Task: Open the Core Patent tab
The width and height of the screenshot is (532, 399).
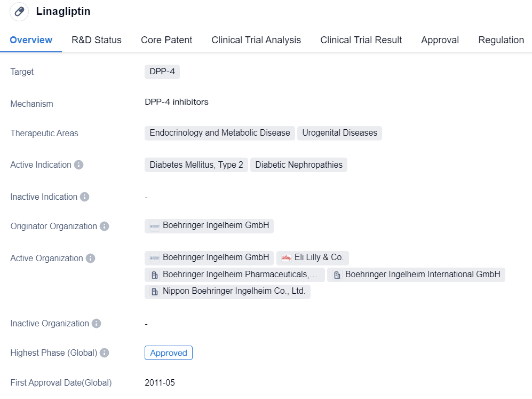Action: [x=166, y=40]
